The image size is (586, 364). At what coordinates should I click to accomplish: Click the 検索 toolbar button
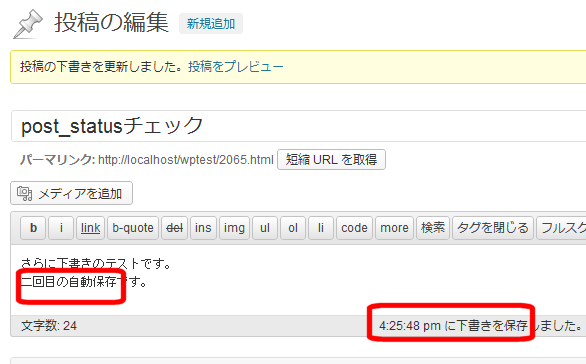click(433, 228)
